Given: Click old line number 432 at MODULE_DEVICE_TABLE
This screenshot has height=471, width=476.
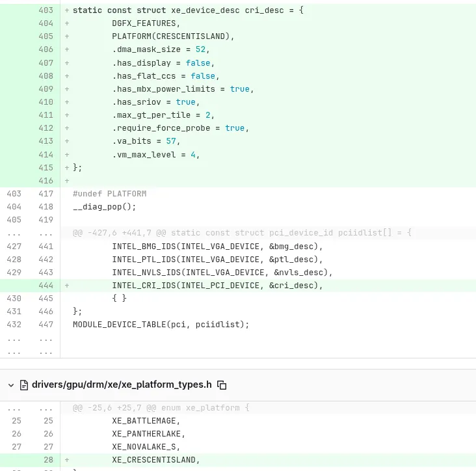Looking at the screenshot, I should (x=14, y=325).
